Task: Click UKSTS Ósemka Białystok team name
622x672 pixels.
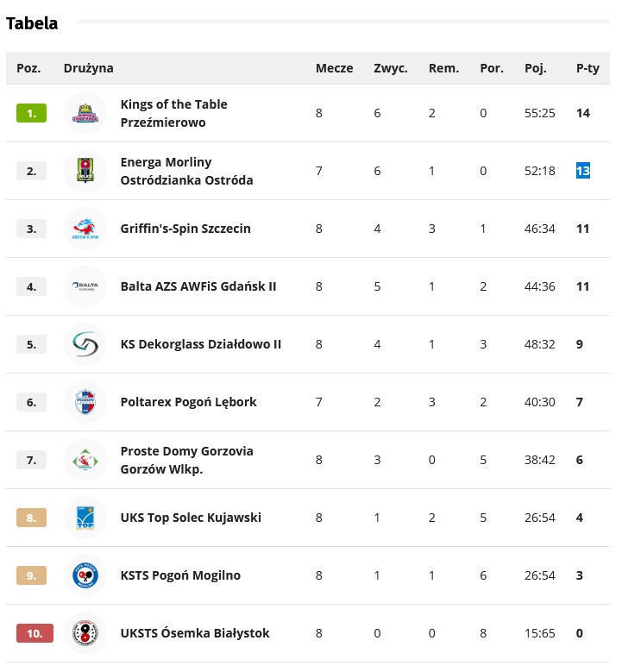Action: pos(195,633)
